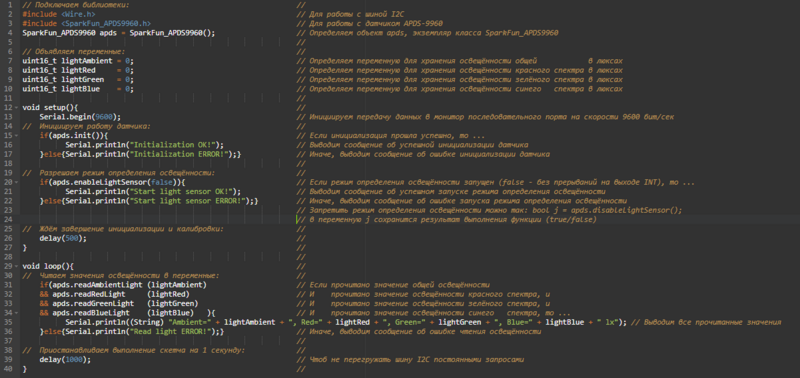Viewport: 800px width, 378px height.
Task: Click apds.readRedLight call on line 32
Action: (x=120, y=294)
